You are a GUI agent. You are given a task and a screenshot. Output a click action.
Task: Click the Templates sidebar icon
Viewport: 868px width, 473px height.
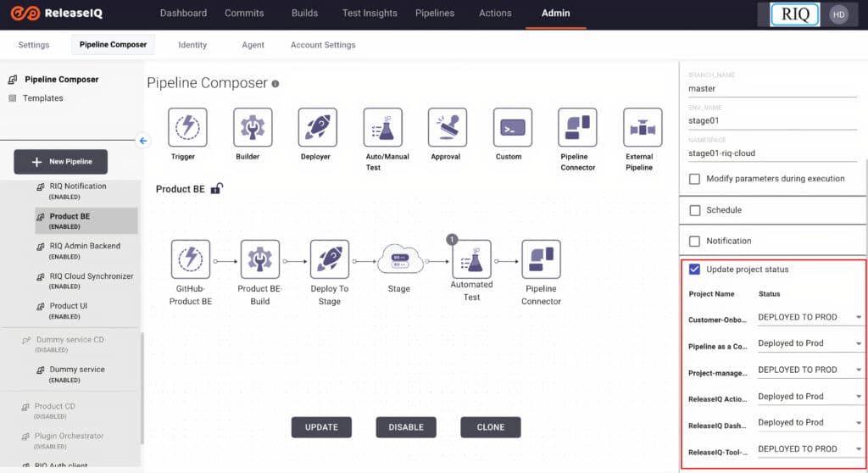click(13, 98)
